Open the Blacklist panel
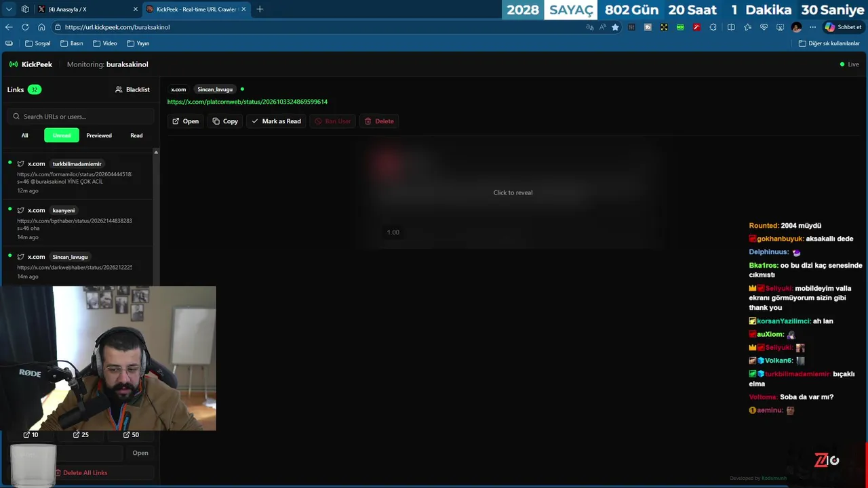Screen dimensions: 868x488 [x=132, y=89]
